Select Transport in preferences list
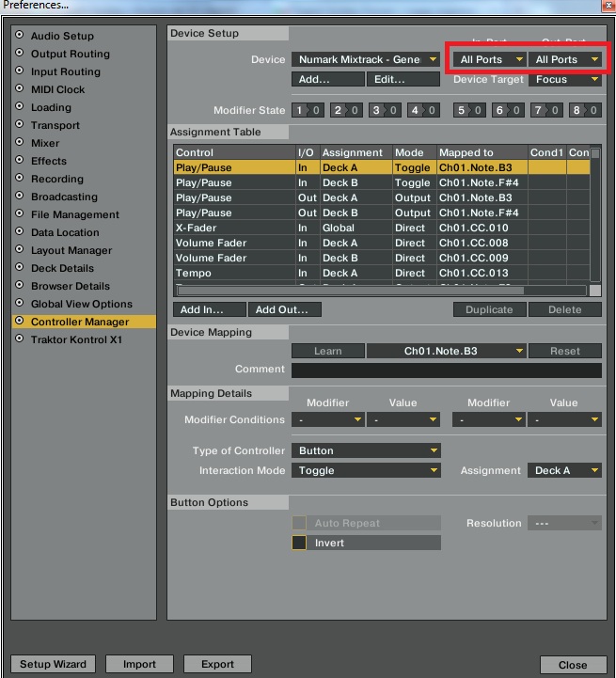The height and width of the screenshot is (678, 616). pyautogui.click(x=55, y=125)
